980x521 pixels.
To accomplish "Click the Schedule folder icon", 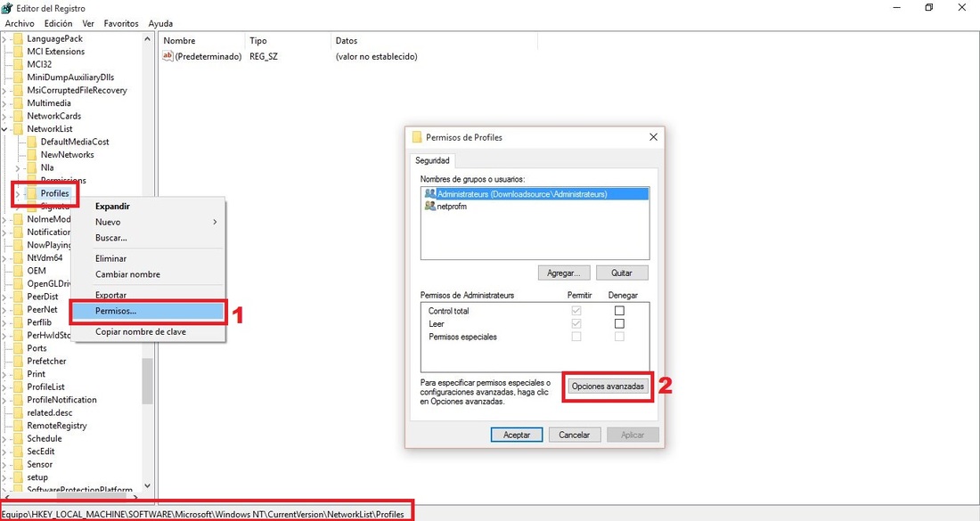I will pyautogui.click(x=18, y=438).
